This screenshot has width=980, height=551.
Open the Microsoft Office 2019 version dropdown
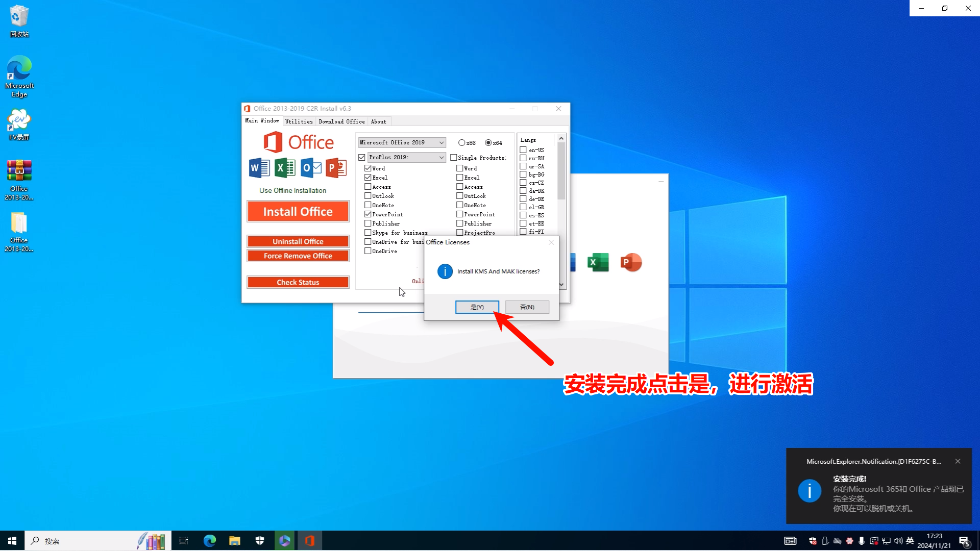402,142
